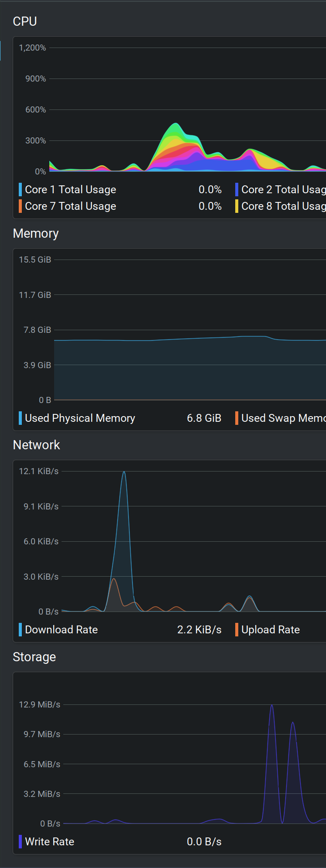Screen dimensions: 326x868
Task: Select the Used Physical Memory legend label
Action: point(80,418)
